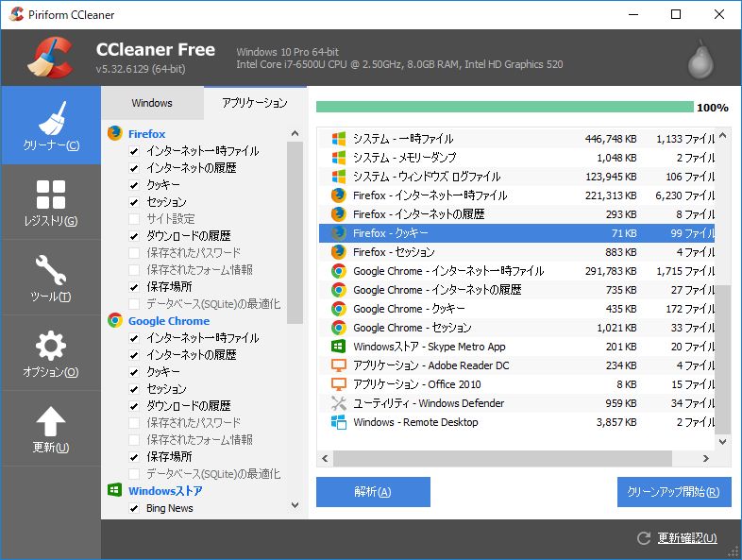The width and height of the screenshot is (742, 560).
Task: Open the 更新 (Upgrade) arrow section
Action: tap(51, 429)
